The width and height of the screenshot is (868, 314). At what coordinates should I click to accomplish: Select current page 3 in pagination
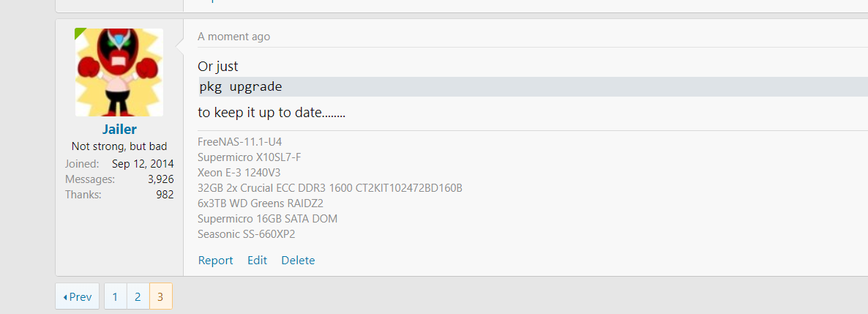(160, 296)
